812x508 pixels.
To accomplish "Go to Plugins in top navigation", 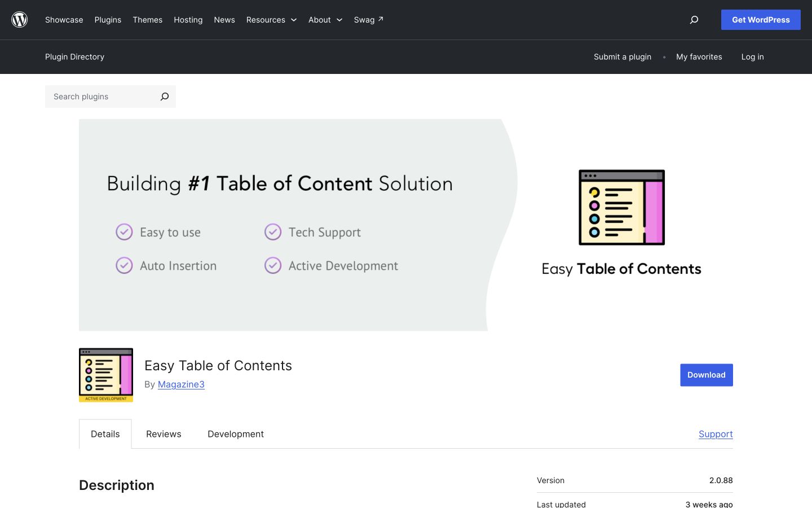I will [x=108, y=20].
